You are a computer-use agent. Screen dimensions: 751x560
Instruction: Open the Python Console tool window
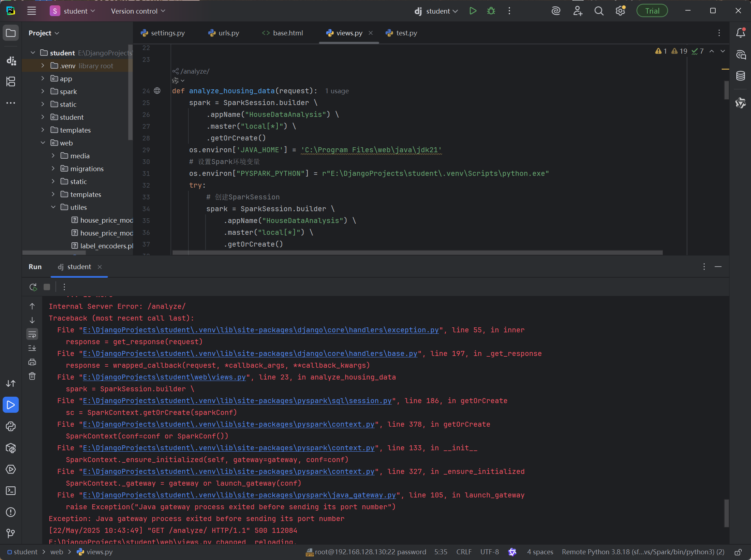pyautogui.click(x=11, y=426)
